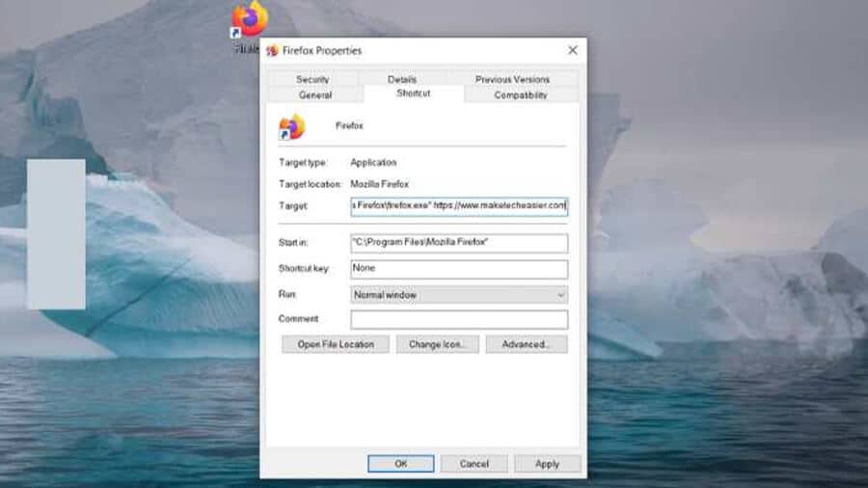Click the empty Comment field
Image resolution: width=868 pixels, height=488 pixels.
(x=458, y=319)
